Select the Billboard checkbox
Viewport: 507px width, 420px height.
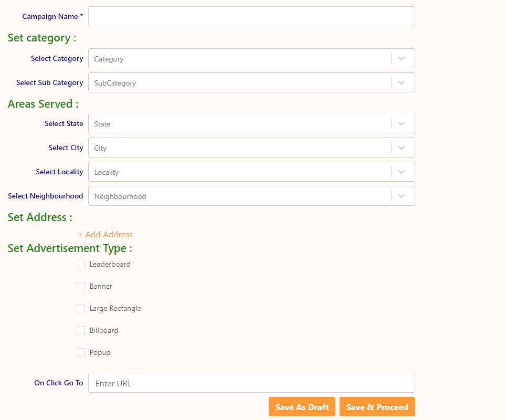pos(81,330)
